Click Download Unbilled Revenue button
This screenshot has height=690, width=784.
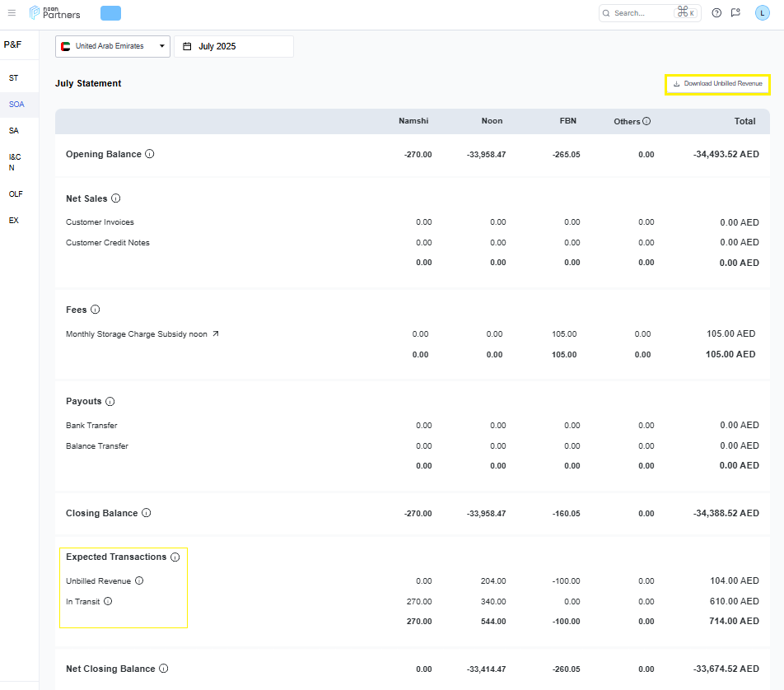pos(717,84)
